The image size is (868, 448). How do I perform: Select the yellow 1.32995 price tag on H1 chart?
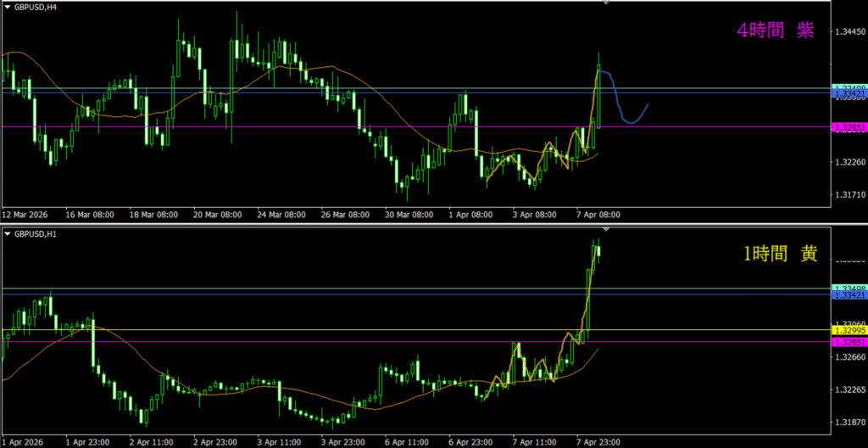[849, 329]
